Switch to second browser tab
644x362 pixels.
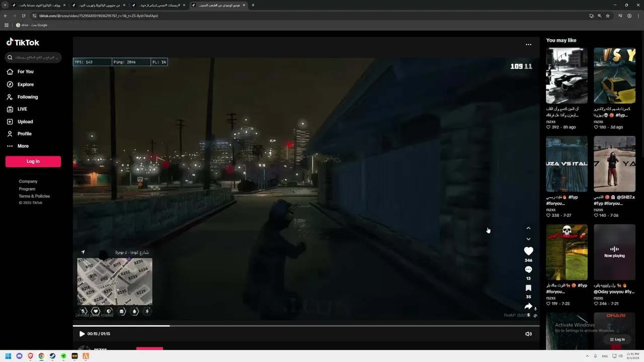pos(99,5)
